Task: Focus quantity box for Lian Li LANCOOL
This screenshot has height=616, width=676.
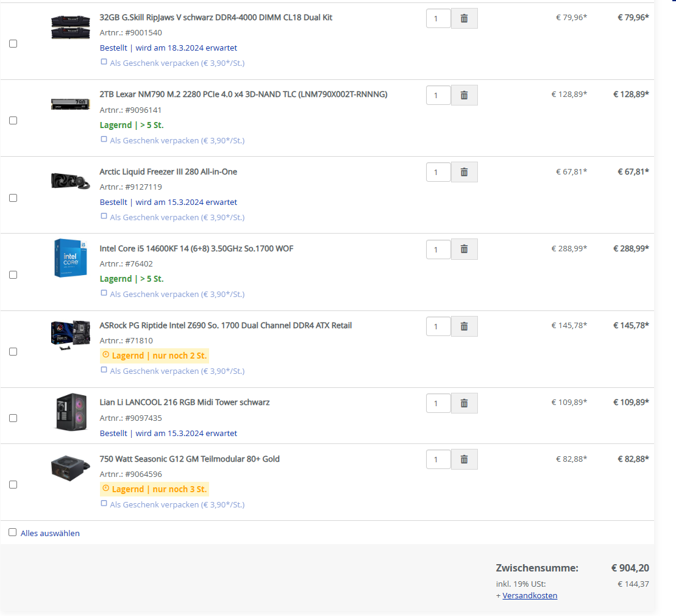Action: tap(438, 403)
